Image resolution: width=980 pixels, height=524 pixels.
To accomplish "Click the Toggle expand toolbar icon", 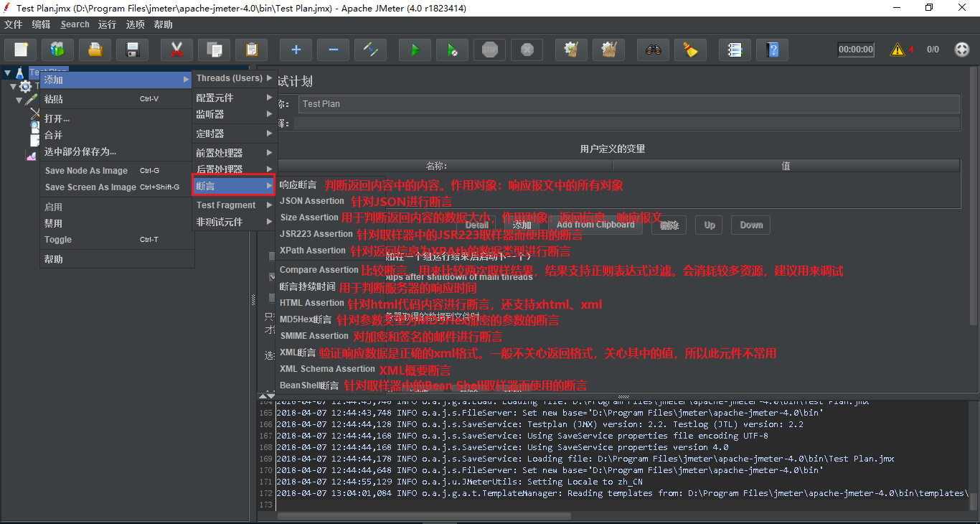I will click(370, 50).
